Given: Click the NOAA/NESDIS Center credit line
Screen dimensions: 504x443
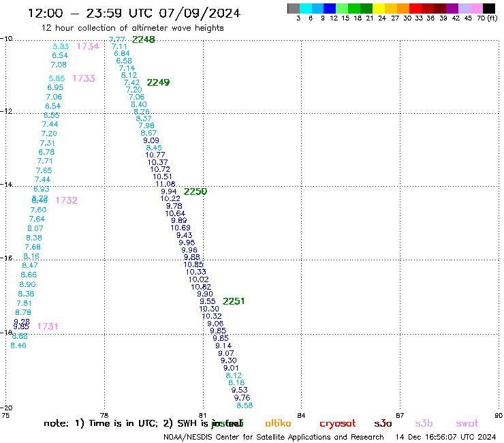Looking at the screenshot, I should click(x=274, y=437).
